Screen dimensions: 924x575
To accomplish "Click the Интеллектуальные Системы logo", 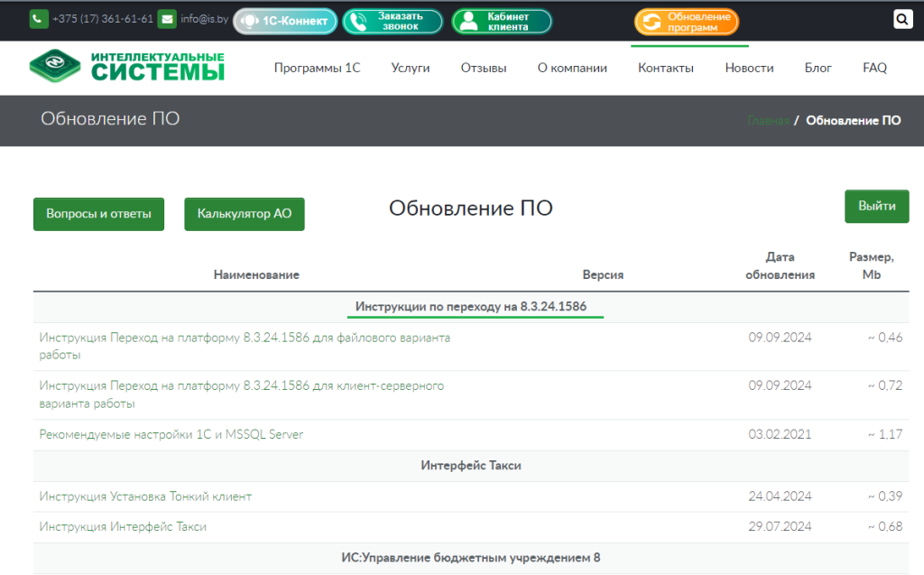I will (126, 66).
